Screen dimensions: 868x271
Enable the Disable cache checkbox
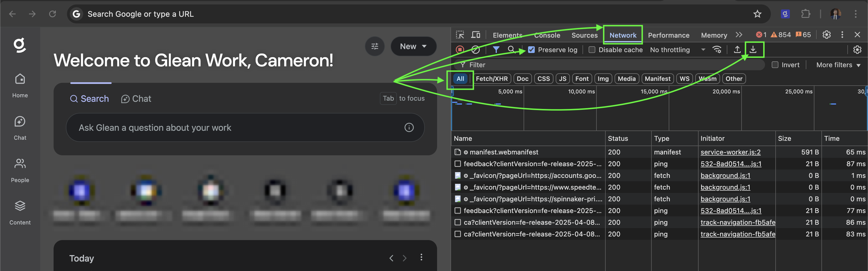592,50
